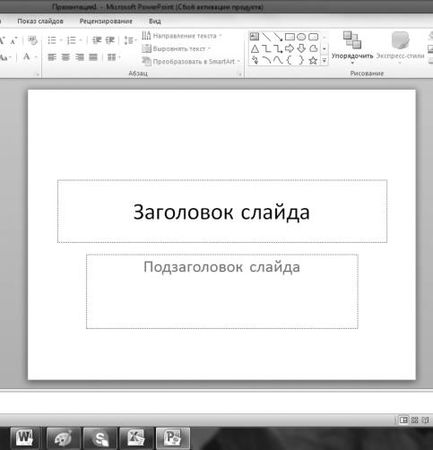This screenshot has width=433, height=450.
Task: Open the Рецензирование tab
Action: [106, 21]
